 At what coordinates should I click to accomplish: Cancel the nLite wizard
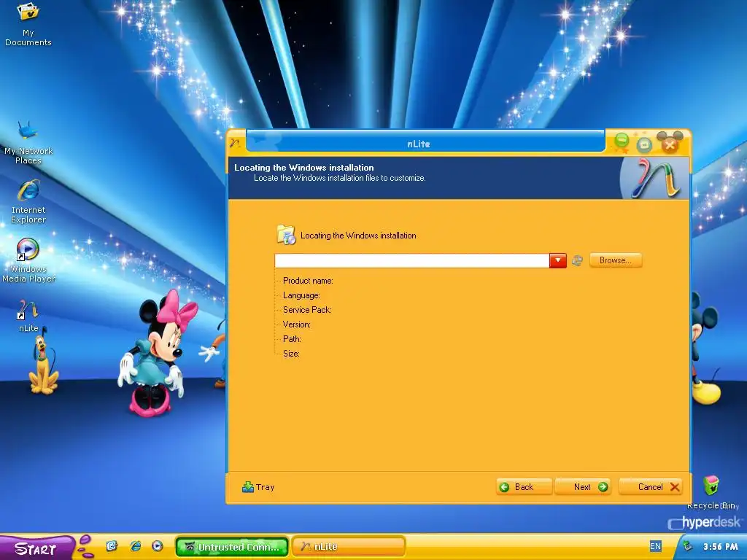[650, 486]
